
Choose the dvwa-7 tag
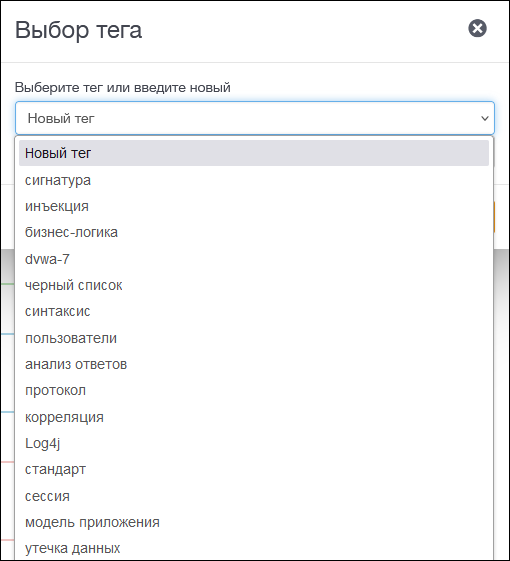pyautogui.click(x=254, y=259)
